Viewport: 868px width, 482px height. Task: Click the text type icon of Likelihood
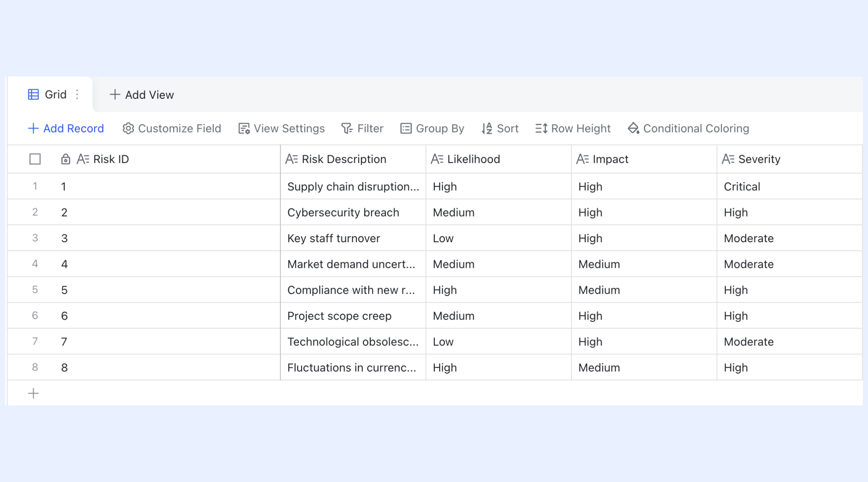[437, 159]
